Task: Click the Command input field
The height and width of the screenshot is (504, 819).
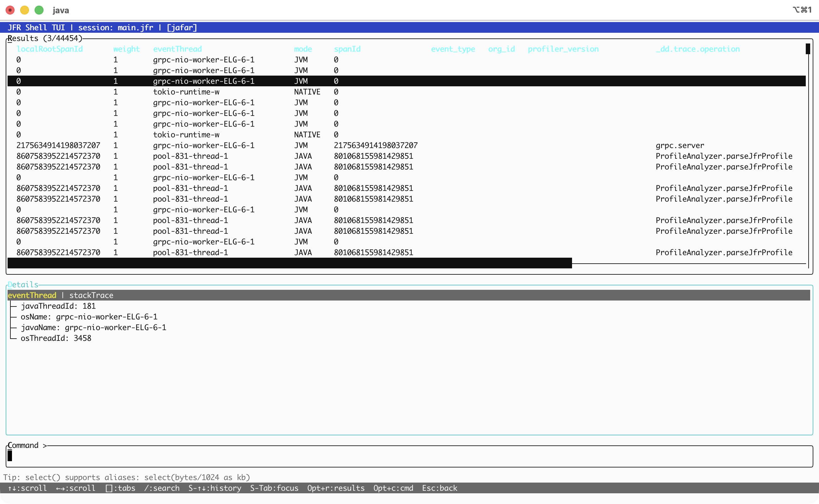Action: (x=409, y=456)
